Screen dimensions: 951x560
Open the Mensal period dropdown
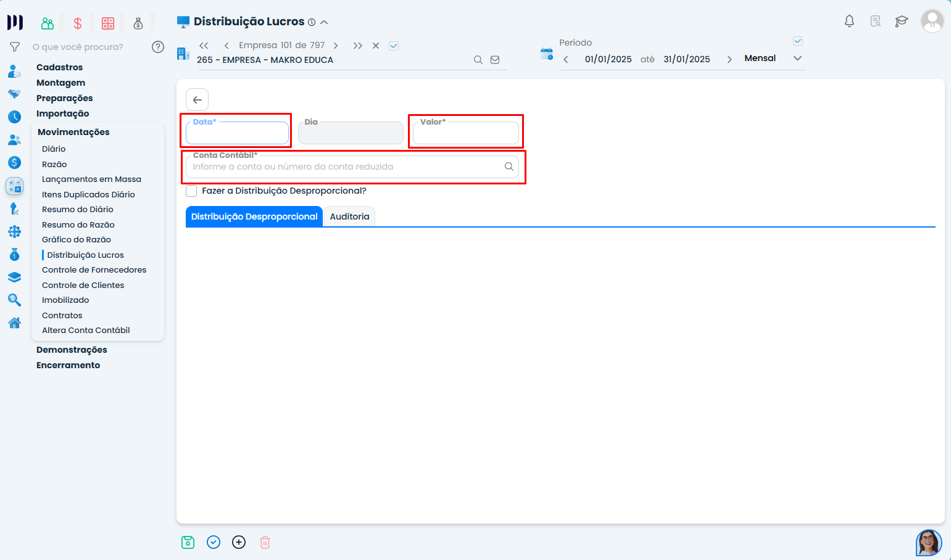[797, 59]
